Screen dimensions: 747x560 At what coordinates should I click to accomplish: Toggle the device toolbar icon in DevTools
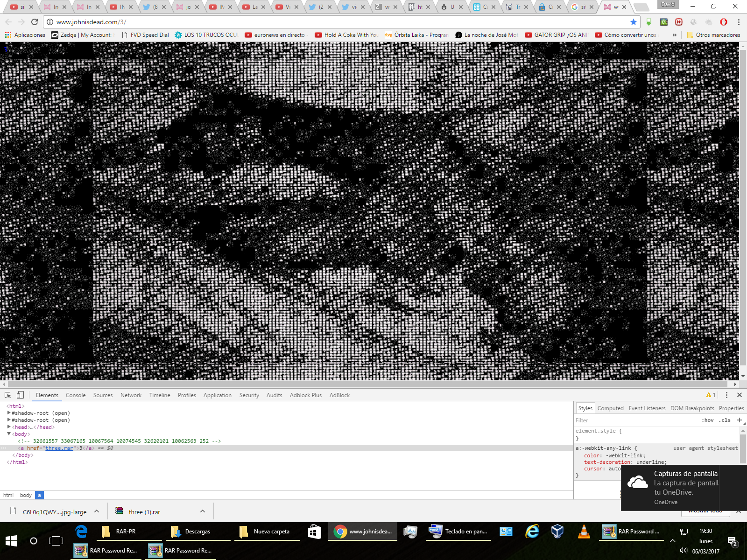tap(20, 395)
